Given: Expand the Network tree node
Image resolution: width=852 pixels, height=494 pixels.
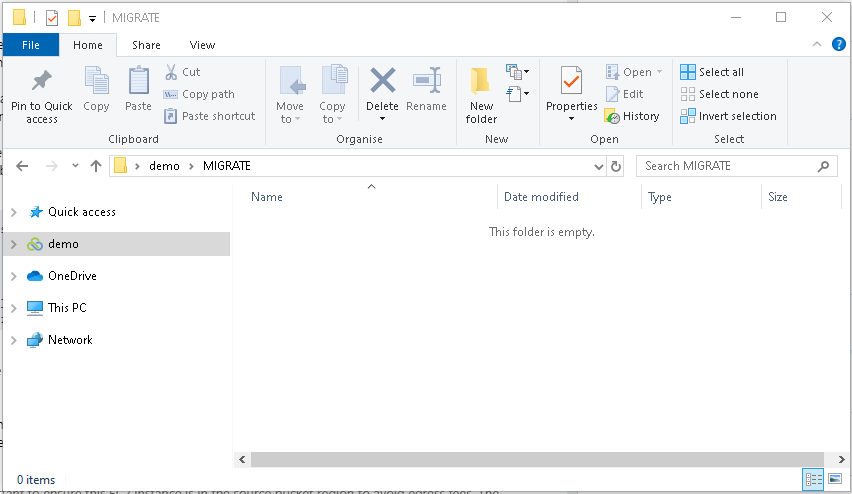Looking at the screenshot, I should coord(14,341).
